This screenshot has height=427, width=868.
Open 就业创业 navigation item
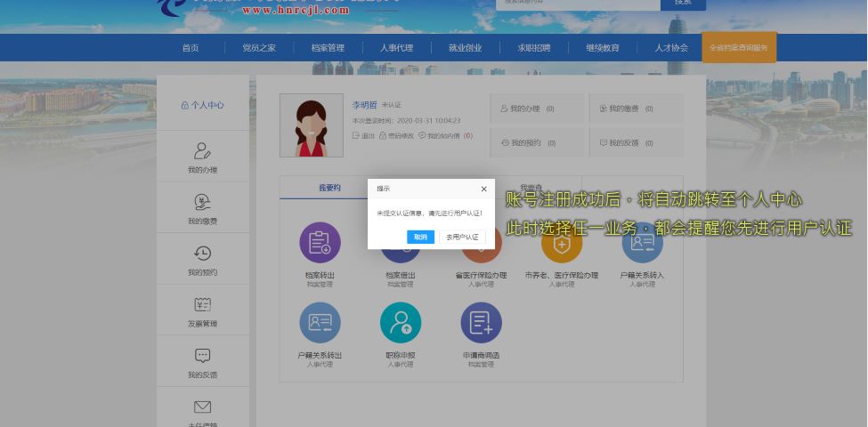coord(465,48)
